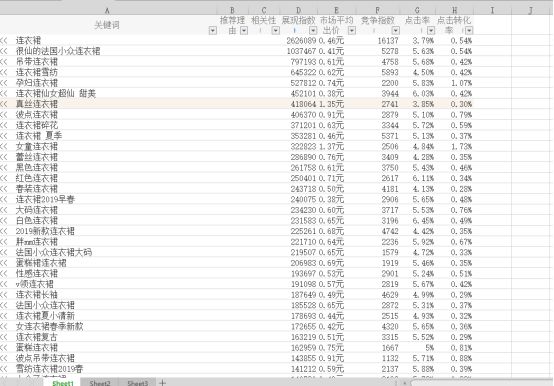Click the << icon beside 孕妇连衣裙
Image resolution: width=554 pixels, height=386 pixels.
pyautogui.click(x=4, y=83)
